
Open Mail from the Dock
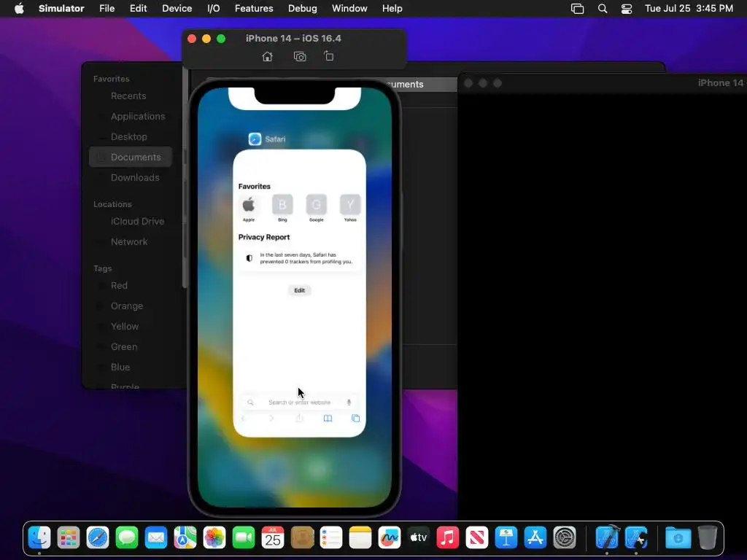tap(156, 538)
